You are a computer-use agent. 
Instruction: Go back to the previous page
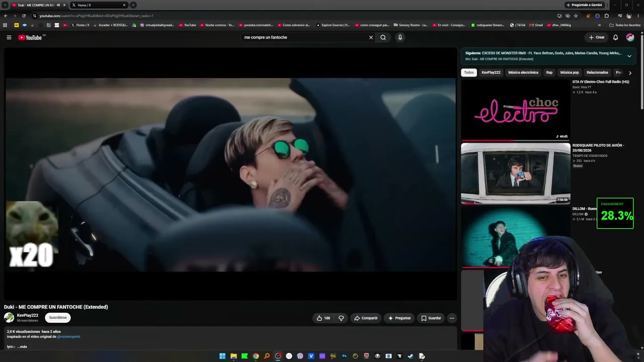(6, 16)
